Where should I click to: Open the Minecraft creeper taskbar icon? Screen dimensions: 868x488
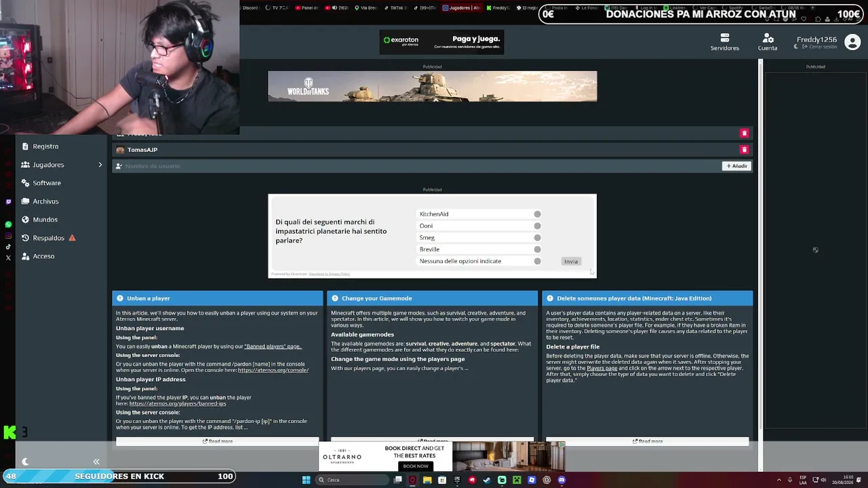point(517,480)
